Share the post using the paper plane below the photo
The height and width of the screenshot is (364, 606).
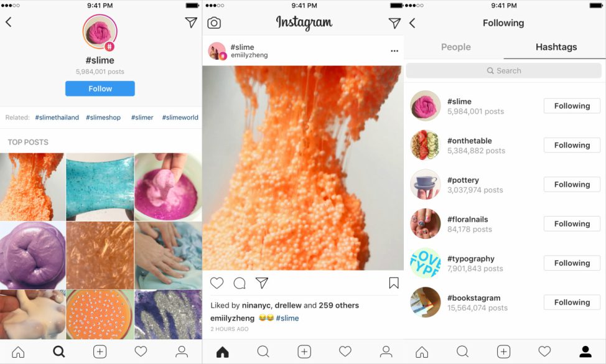[262, 283]
